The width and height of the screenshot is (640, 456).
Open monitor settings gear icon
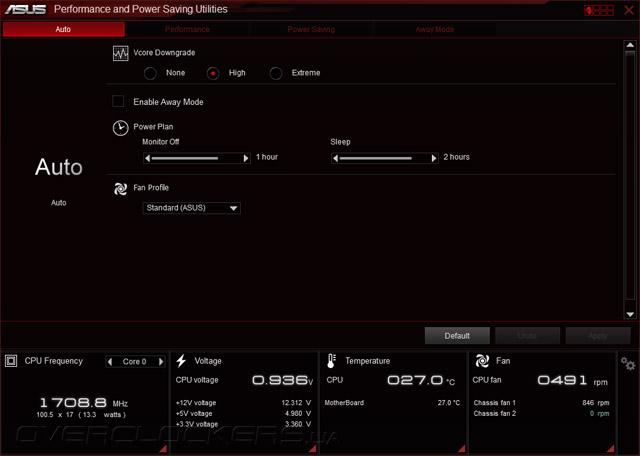pos(628,363)
